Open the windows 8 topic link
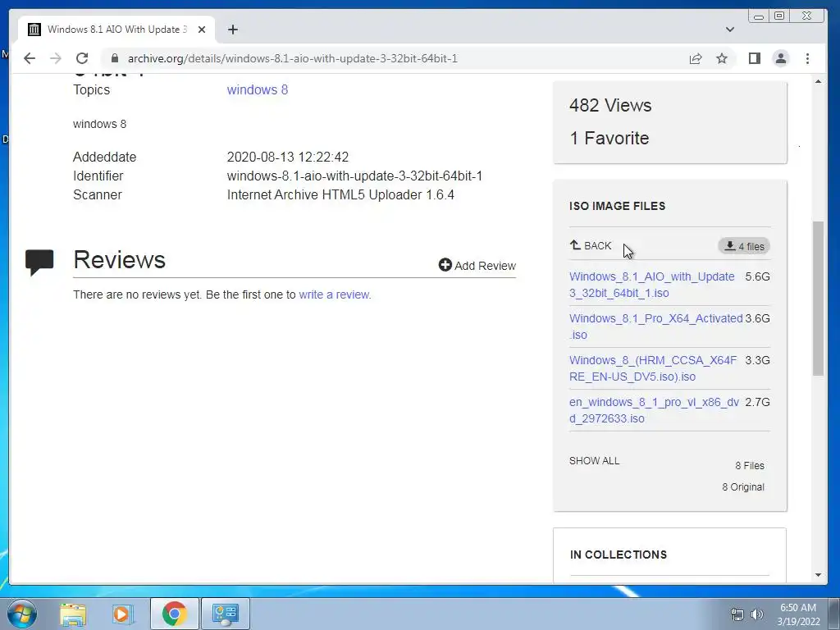This screenshot has width=840, height=630. [x=257, y=90]
